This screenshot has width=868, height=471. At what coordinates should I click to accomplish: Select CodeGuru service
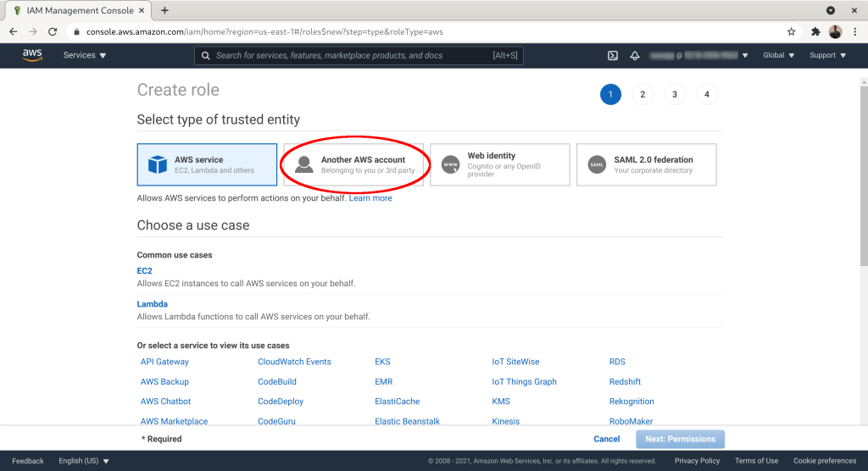click(x=276, y=421)
